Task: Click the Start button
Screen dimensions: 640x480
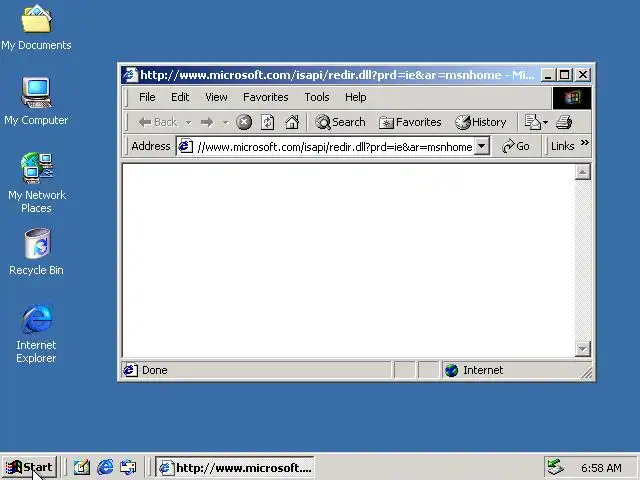Action: tap(29, 467)
